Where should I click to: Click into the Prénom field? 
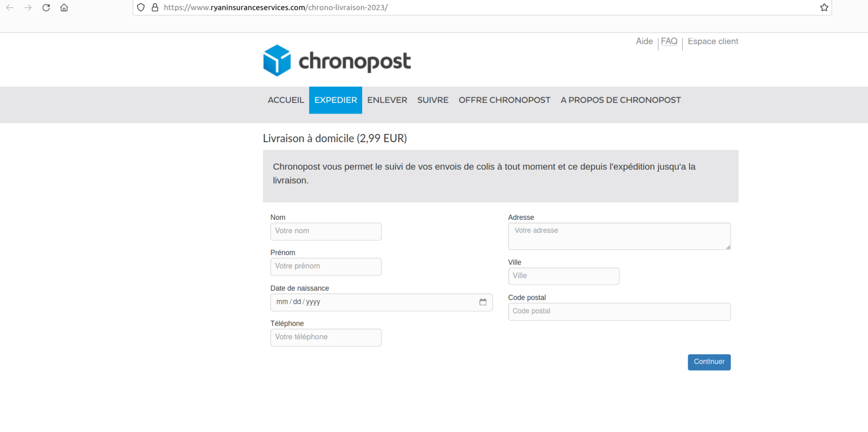325,266
